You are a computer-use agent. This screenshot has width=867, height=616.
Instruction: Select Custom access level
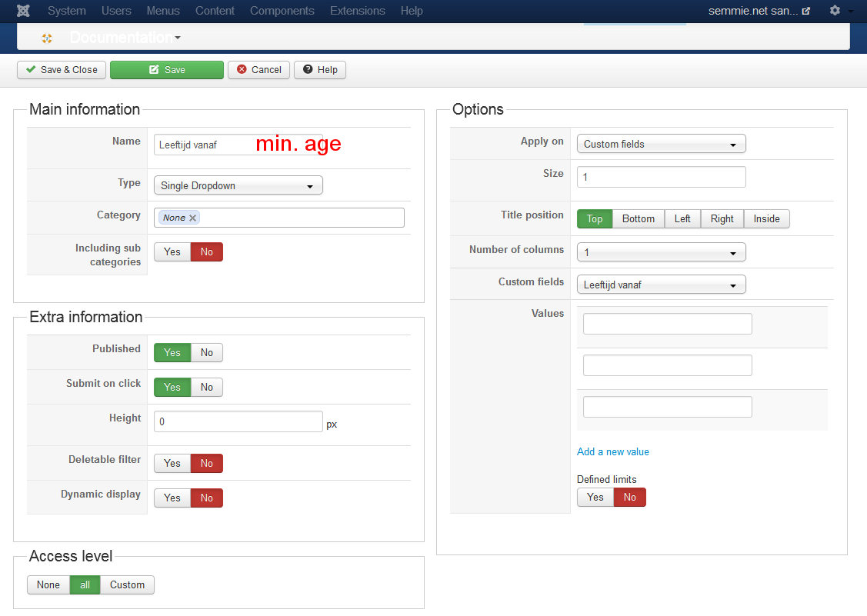click(x=127, y=584)
